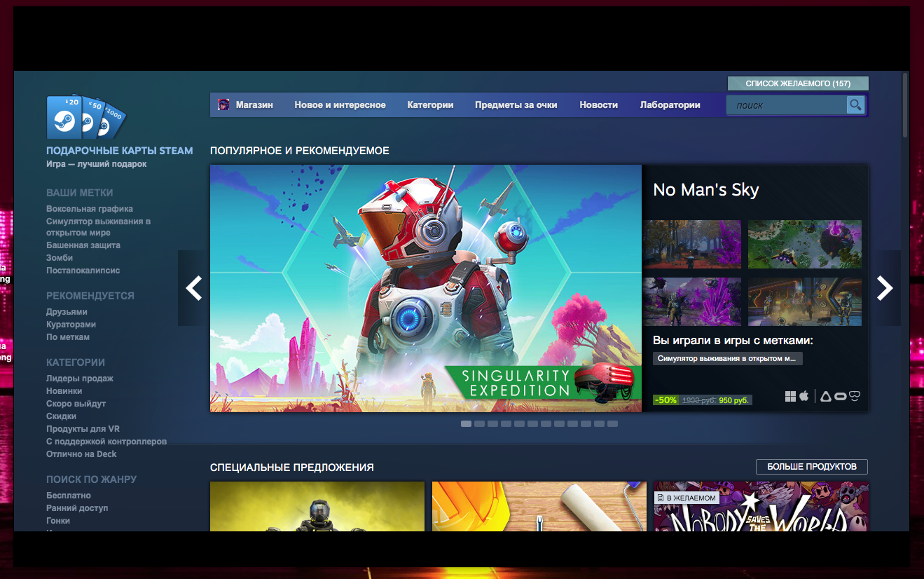The image size is (924, 579).
Task: View the fourth No Man's Sky screenshot thumbnail
Action: pyautogui.click(x=805, y=301)
